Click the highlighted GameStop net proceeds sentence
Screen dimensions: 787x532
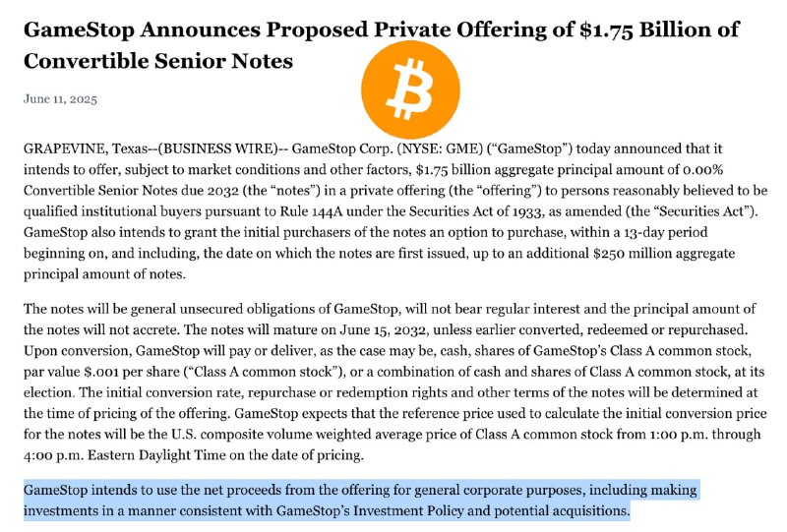pyautogui.click(x=360, y=501)
